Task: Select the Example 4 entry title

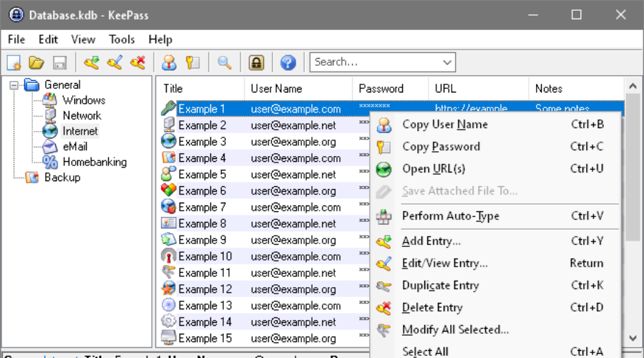Action: tap(202, 158)
